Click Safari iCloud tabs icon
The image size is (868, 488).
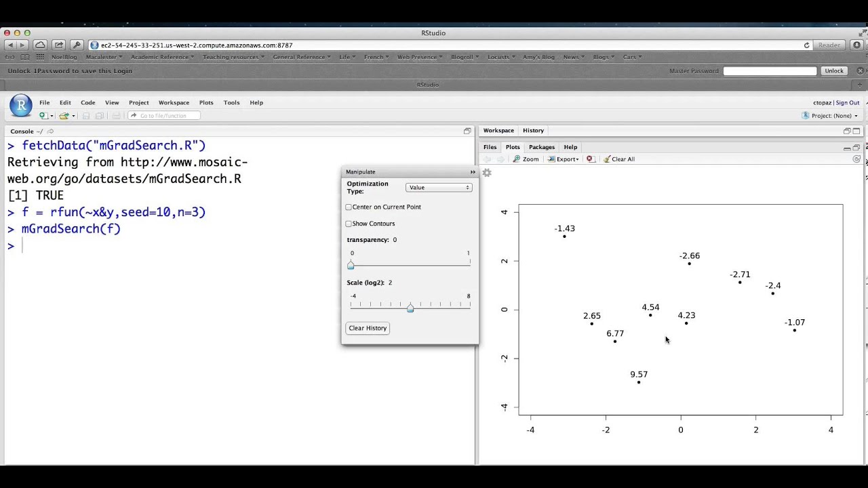tap(41, 45)
